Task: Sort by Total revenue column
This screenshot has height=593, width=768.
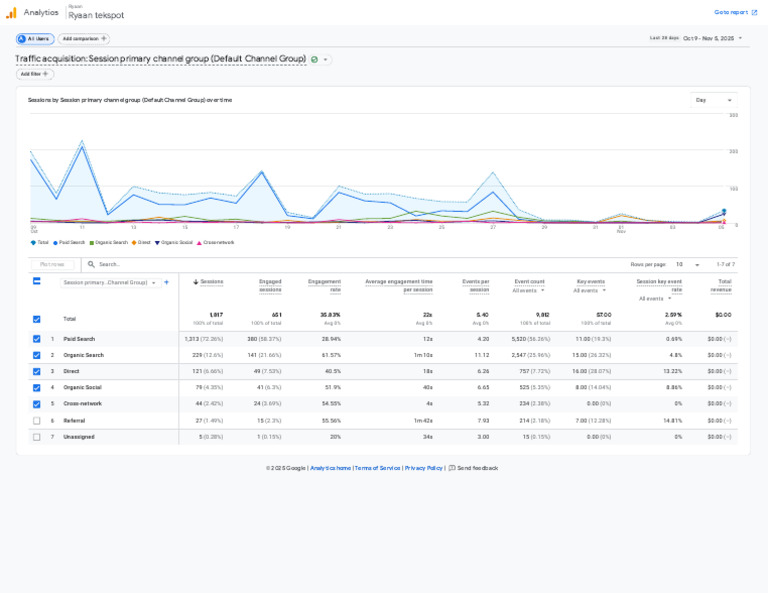Action: pos(721,285)
